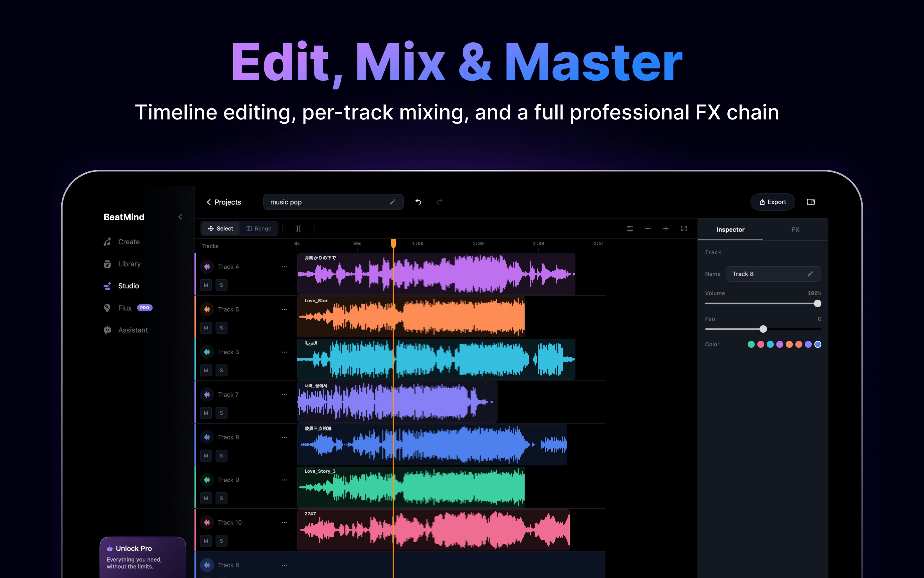The width and height of the screenshot is (924, 578).
Task: Activate the Range tool
Action: point(259,229)
